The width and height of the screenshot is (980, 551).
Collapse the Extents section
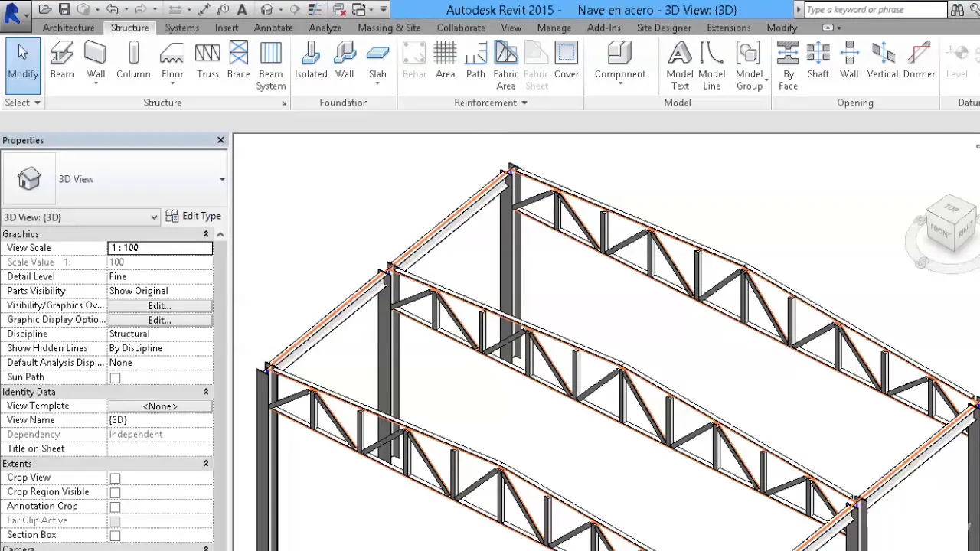205,464
